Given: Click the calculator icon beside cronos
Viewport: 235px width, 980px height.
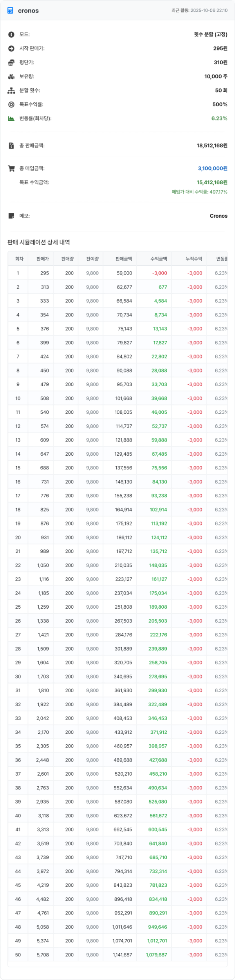Looking at the screenshot, I should [x=10, y=11].
